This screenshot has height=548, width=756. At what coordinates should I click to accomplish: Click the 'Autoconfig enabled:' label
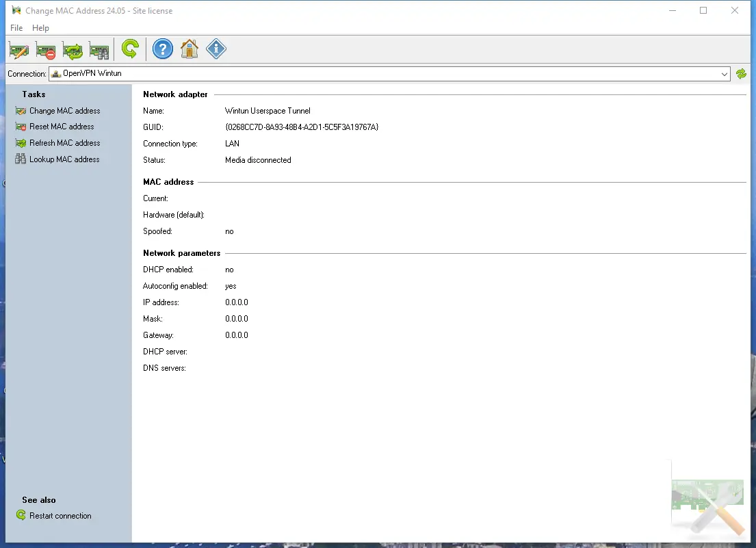175,286
